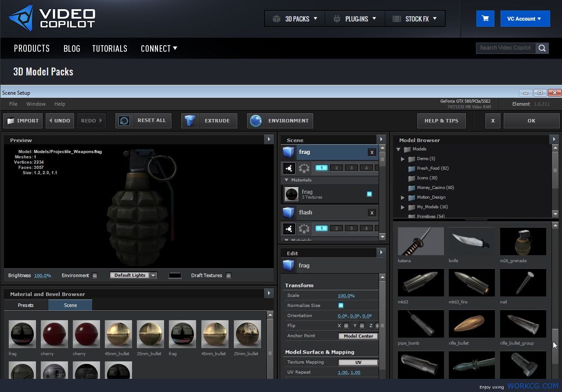Choose the rifle_bullet_group model thumbnail
This screenshot has height=392, width=562.
[x=523, y=324]
